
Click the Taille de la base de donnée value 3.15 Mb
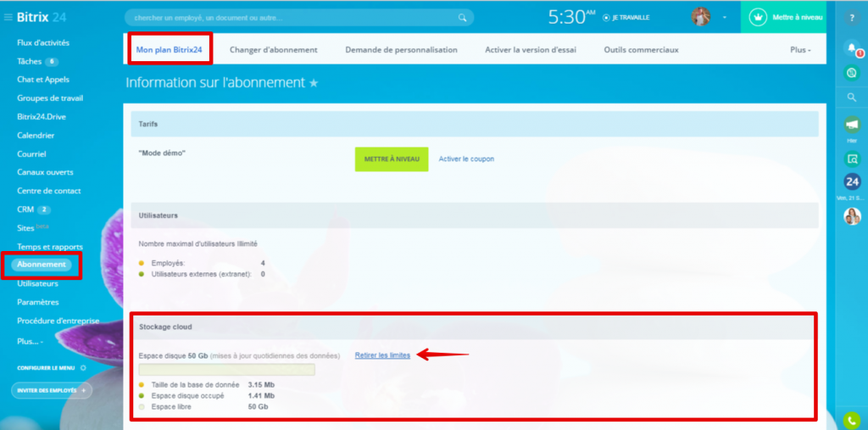[261, 384]
